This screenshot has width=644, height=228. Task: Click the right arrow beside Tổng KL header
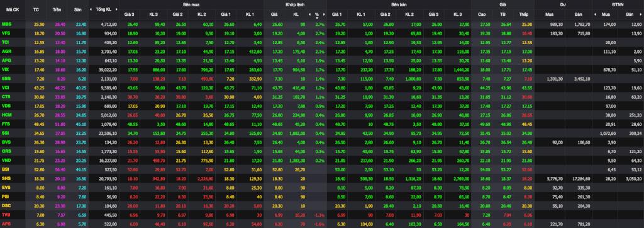pos(117,9)
